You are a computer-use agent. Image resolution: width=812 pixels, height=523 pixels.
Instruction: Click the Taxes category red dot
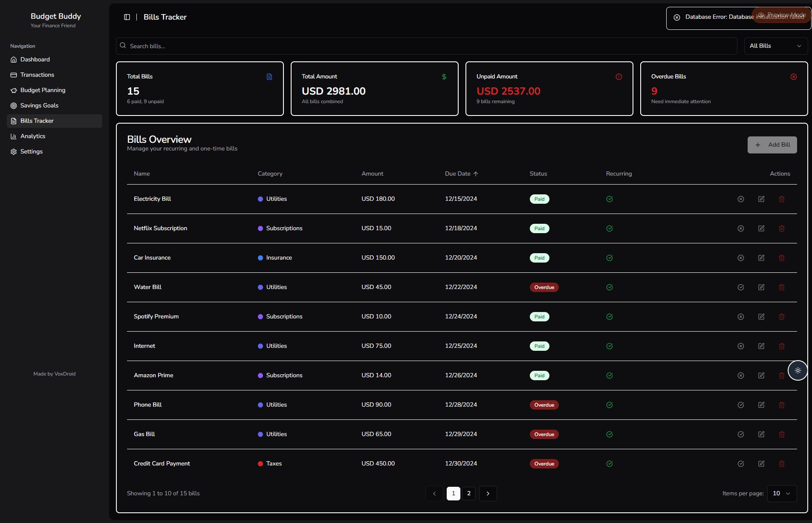pos(260,464)
